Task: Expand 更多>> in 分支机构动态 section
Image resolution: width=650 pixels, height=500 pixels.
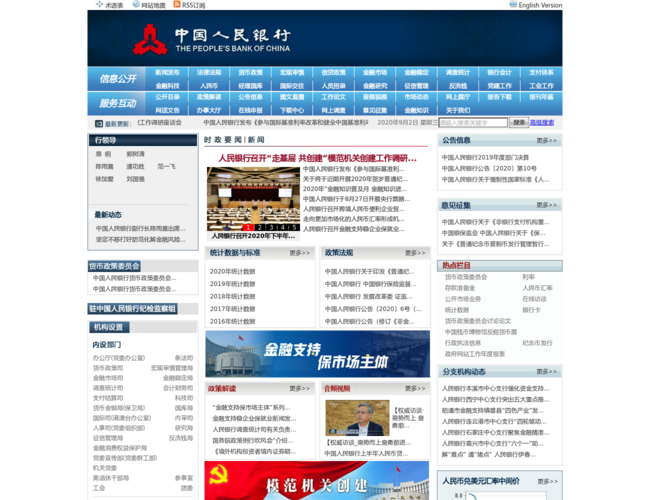Action: coord(546,371)
